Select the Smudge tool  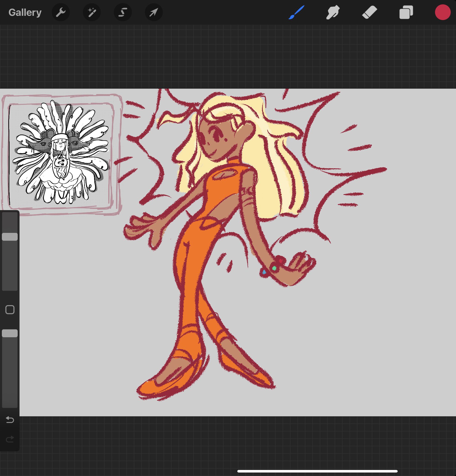point(333,12)
